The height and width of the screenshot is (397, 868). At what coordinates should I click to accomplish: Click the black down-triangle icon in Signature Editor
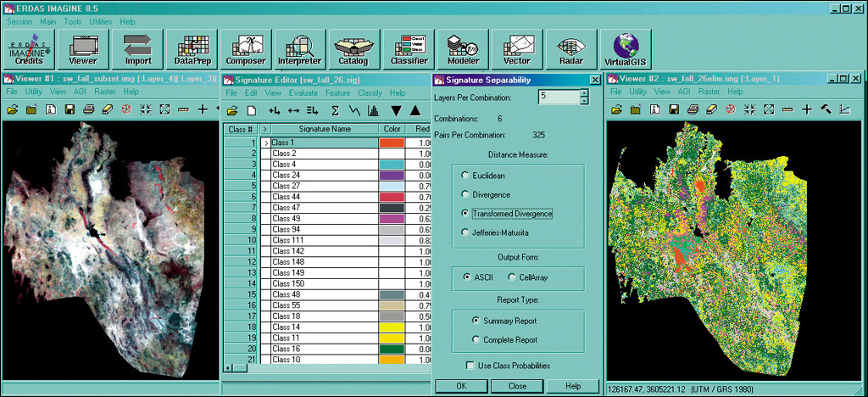pyautogui.click(x=396, y=110)
